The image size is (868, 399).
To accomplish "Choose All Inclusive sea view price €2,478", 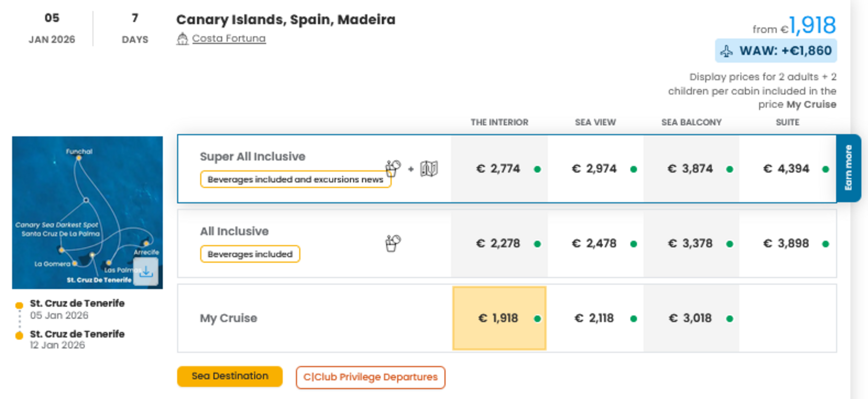I will coord(594,243).
